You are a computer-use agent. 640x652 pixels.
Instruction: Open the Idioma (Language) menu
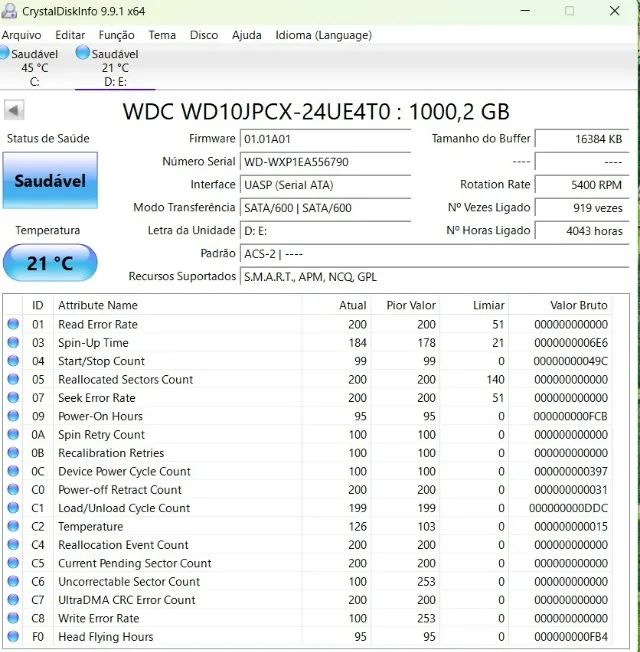point(324,35)
